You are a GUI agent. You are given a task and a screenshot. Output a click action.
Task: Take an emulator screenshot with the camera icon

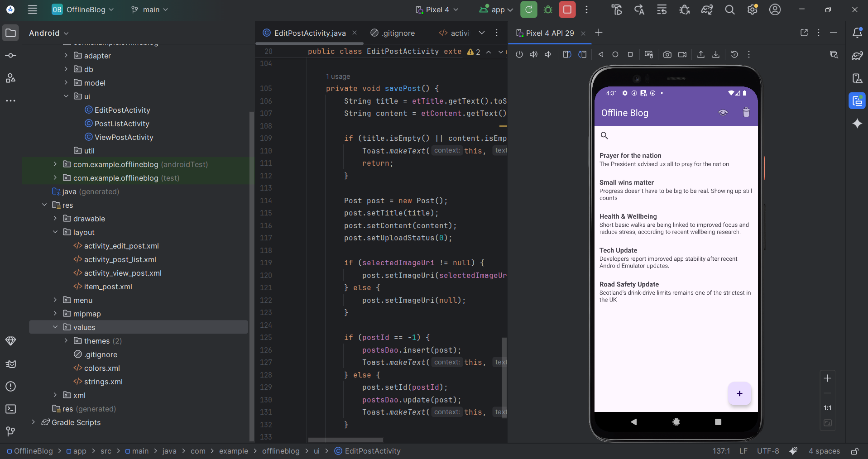tap(667, 54)
